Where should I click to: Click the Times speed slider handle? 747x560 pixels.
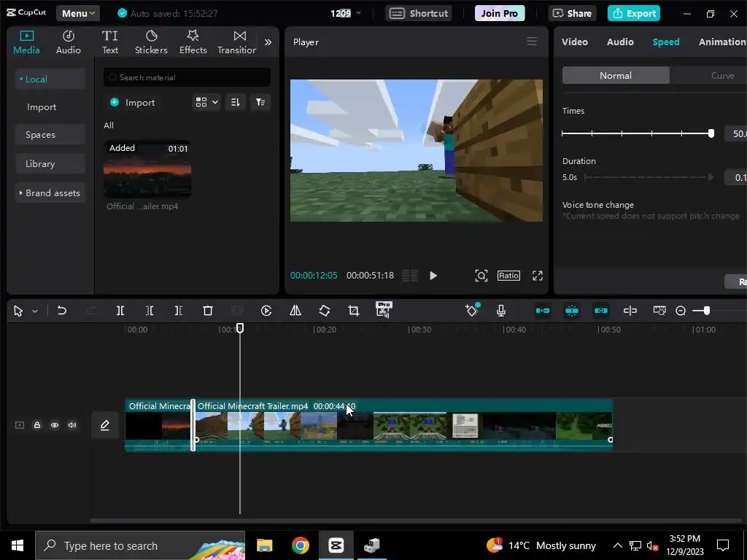pyautogui.click(x=711, y=134)
